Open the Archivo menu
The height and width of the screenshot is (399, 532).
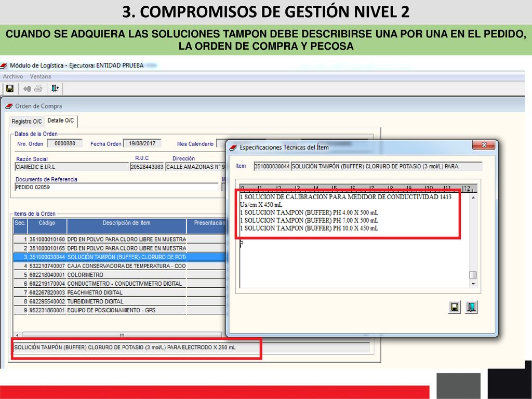tap(13, 76)
